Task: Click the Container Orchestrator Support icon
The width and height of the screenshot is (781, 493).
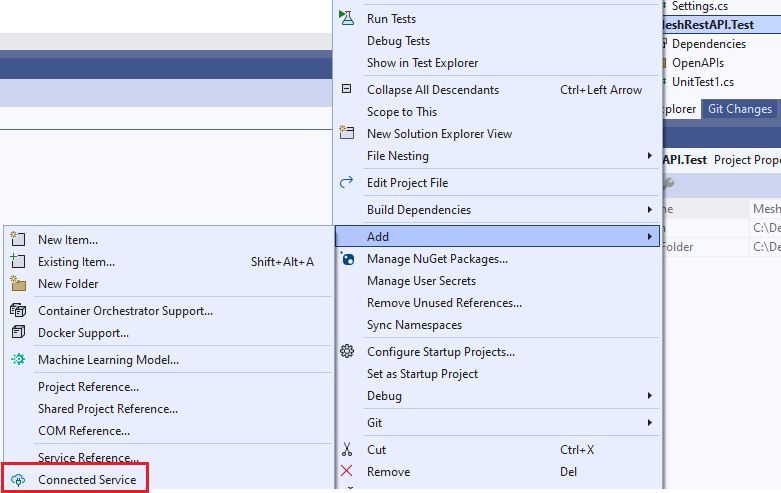Action: pyautogui.click(x=18, y=310)
